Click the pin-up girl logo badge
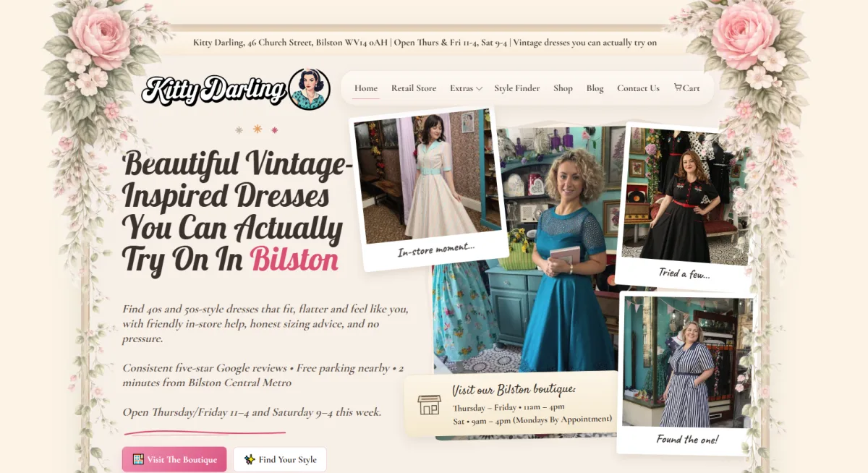 [310, 89]
